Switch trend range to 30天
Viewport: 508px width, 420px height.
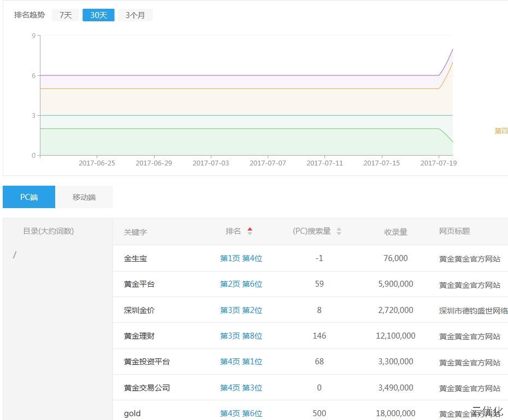98,15
